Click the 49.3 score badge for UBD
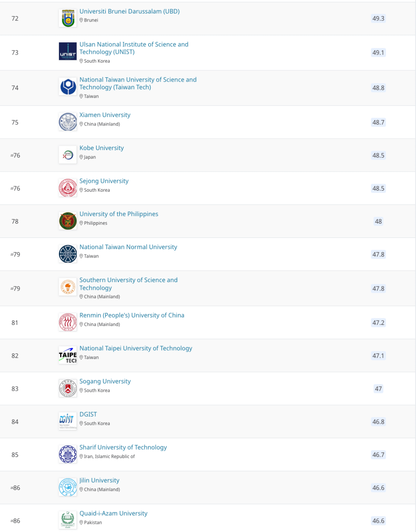 [x=378, y=18]
